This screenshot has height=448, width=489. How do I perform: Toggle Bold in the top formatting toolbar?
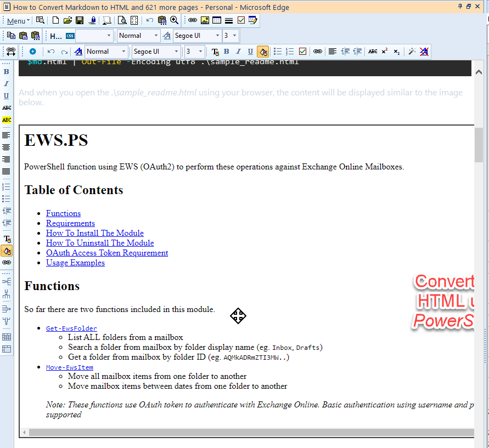tap(227, 52)
